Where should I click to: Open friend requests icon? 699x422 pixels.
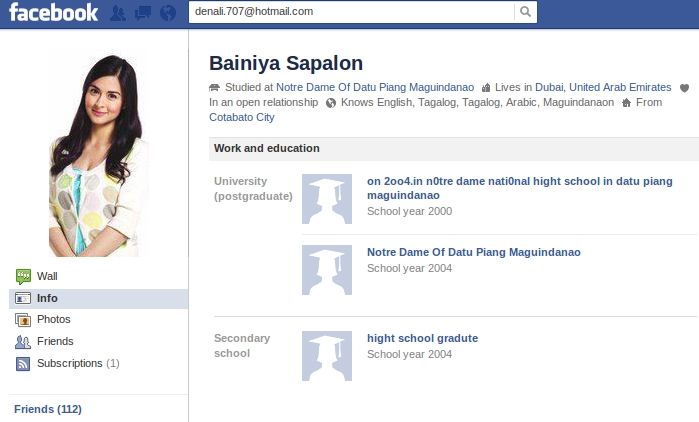point(119,13)
